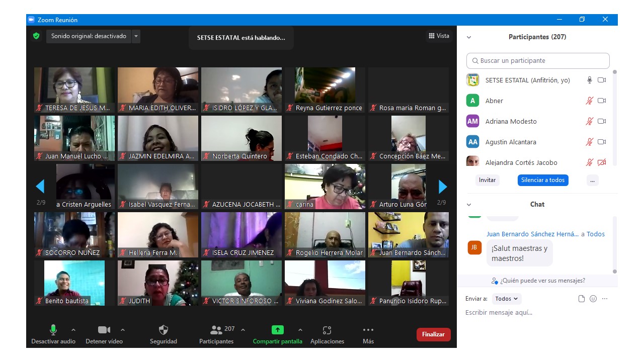Click the participants list scrollbar
The width and height of the screenshot is (644, 362).
(x=614, y=118)
